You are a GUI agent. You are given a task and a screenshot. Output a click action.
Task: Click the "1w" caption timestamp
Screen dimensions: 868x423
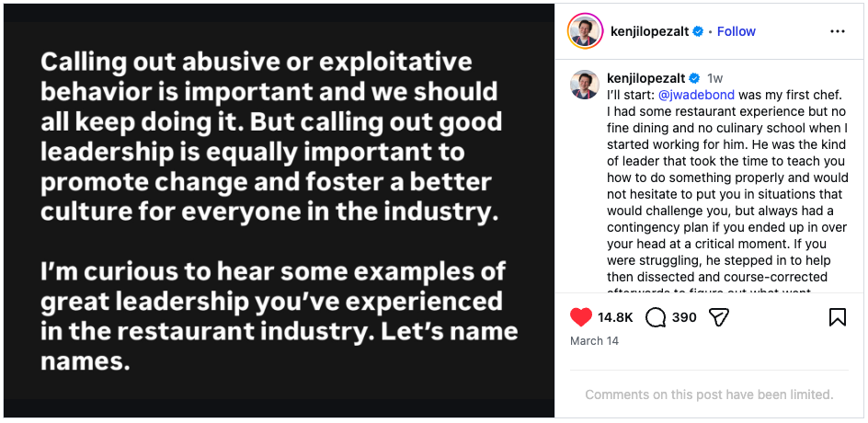coord(714,78)
